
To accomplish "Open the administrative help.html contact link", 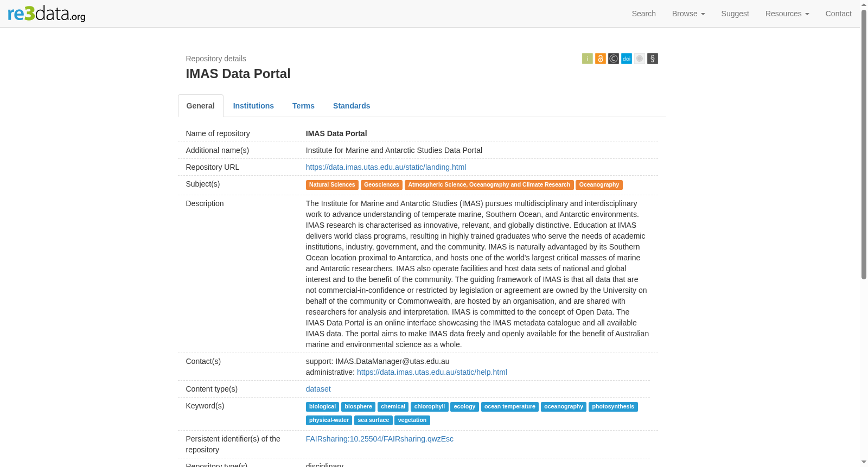I will point(432,372).
